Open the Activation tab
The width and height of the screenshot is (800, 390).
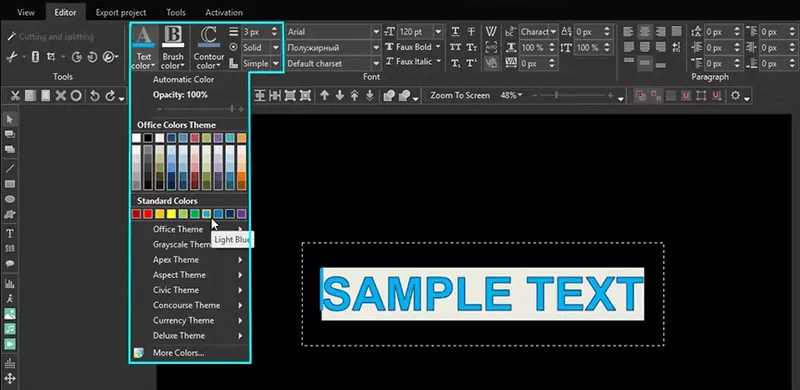(x=224, y=12)
